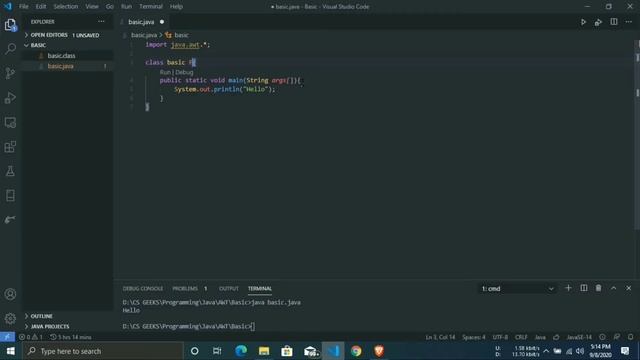640x360 pixels.
Task: Open Google Chrome from taskbar
Action: pyautogui.click(x=356, y=351)
